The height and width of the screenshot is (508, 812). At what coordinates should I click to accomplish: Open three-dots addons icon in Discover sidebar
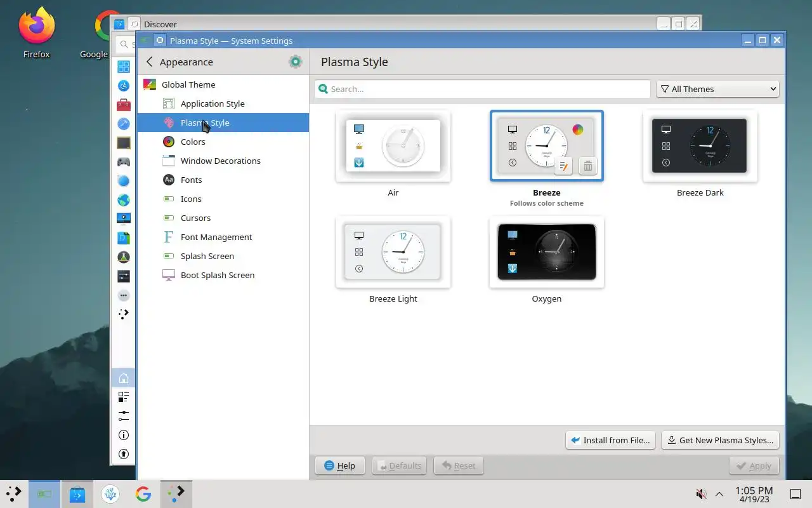point(124,295)
